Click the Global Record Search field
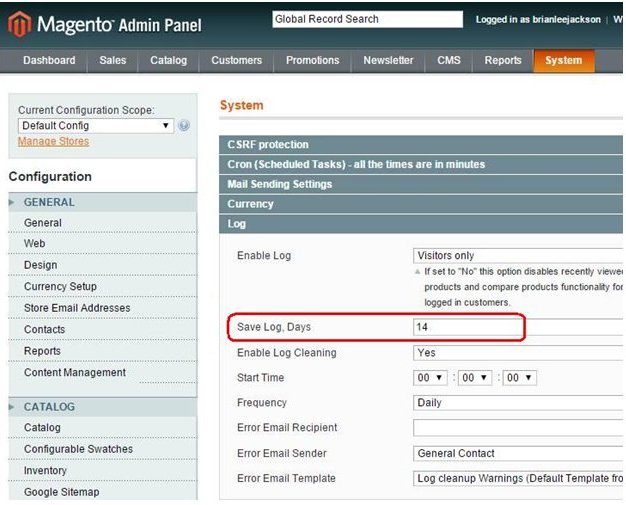The width and height of the screenshot is (626, 505). [368, 19]
